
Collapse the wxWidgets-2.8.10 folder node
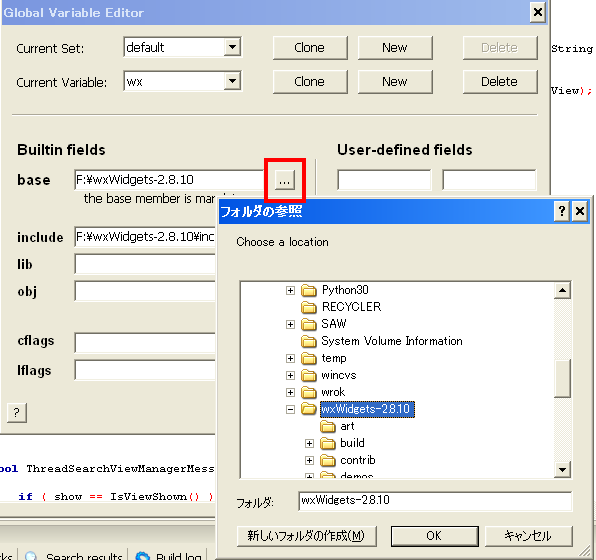click(x=290, y=409)
